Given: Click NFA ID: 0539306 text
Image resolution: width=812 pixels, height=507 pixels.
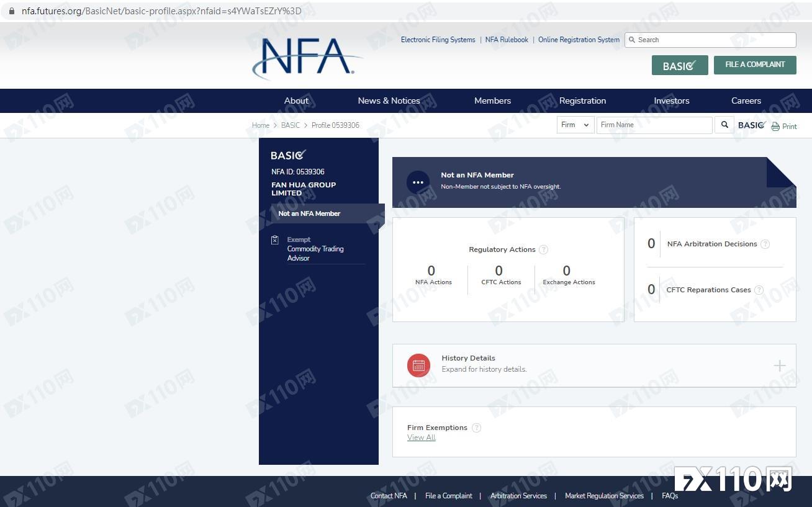Looking at the screenshot, I should pyautogui.click(x=298, y=172).
